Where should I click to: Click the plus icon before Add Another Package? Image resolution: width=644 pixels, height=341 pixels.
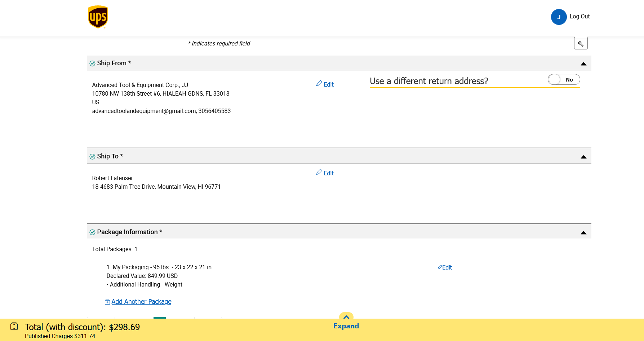pos(107,302)
